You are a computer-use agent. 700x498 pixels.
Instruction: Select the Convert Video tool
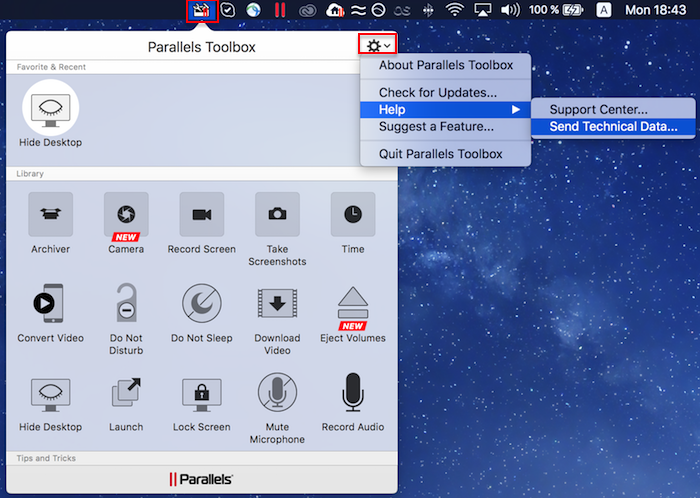(50, 303)
